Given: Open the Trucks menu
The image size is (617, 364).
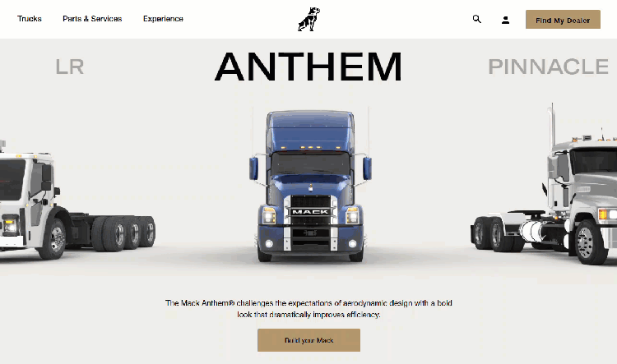Looking at the screenshot, I should [x=30, y=19].
